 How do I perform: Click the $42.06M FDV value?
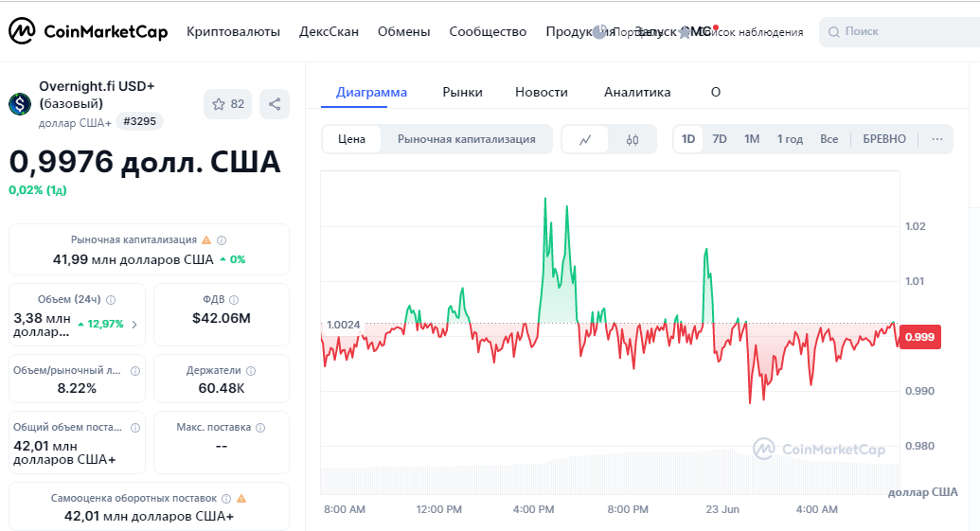[222, 319]
